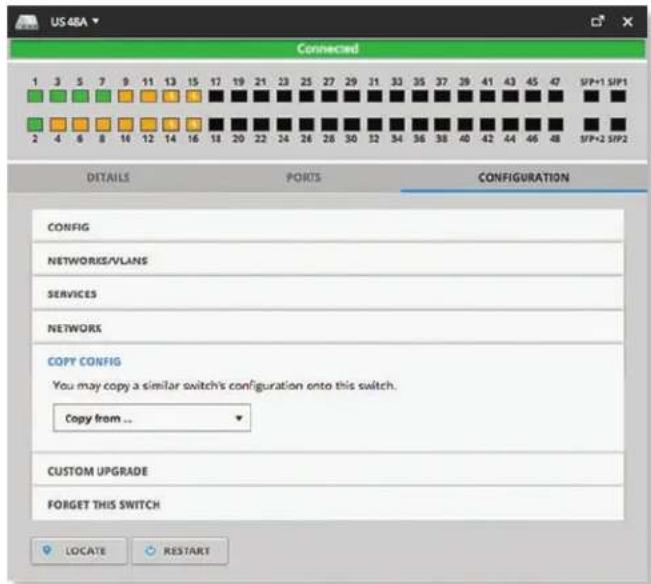Select port 9 on the switch diagram
The width and height of the screenshot is (651, 584).
tap(125, 96)
